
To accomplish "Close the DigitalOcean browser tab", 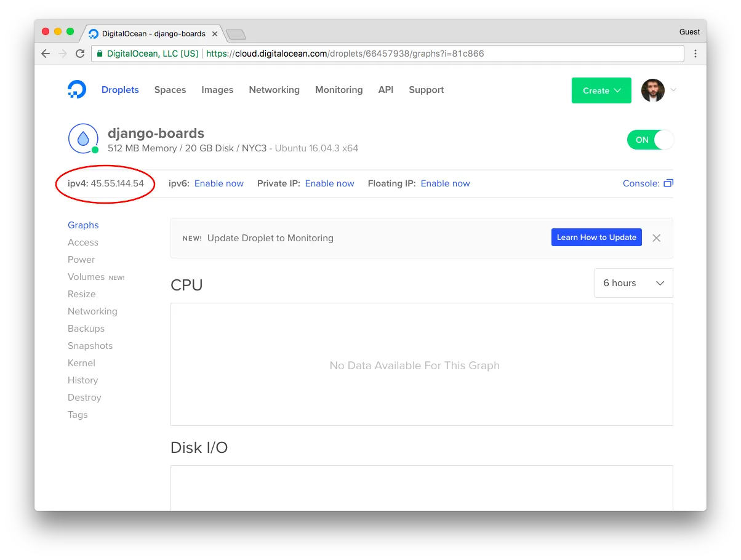I will 215,33.
